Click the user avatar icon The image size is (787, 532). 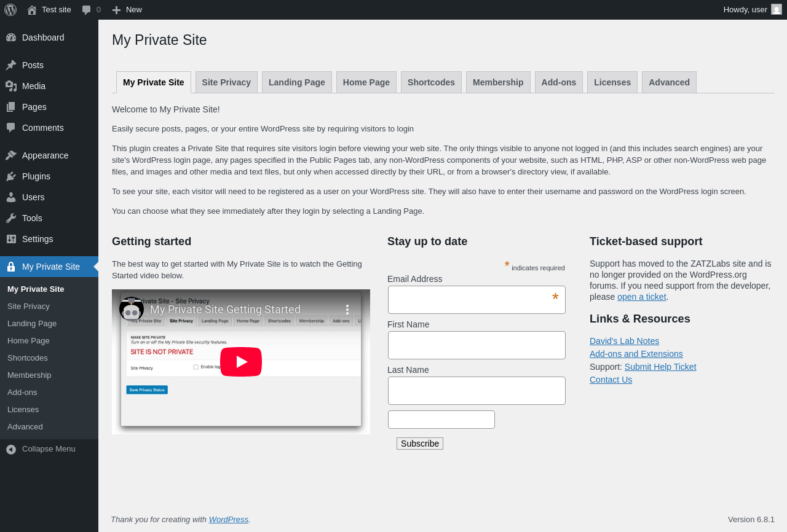pos(777,9)
